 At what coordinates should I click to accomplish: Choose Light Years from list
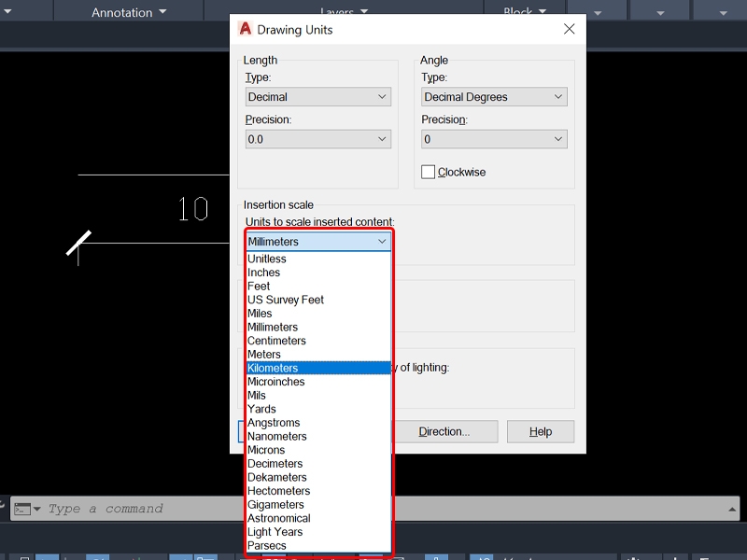click(318, 532)
